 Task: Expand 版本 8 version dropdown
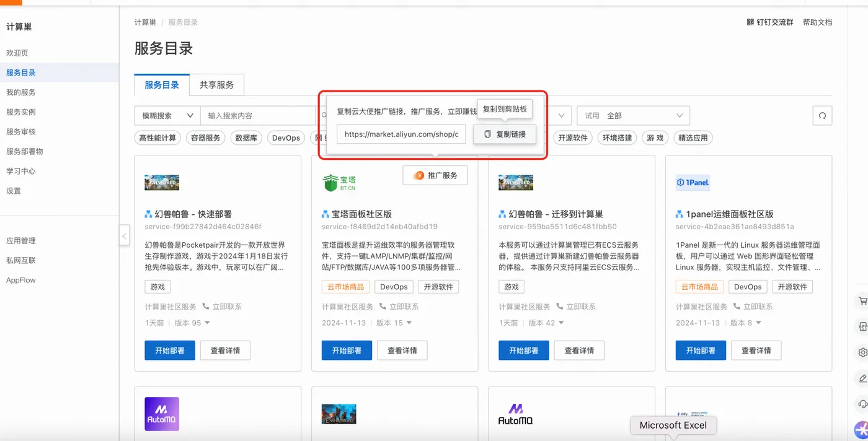point(758,323)
